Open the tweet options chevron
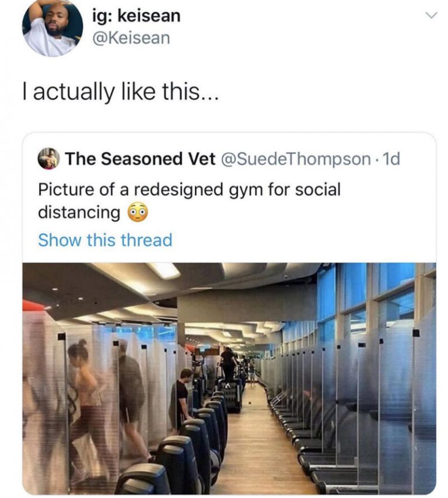Screen dimensions: 448x498 tap(430, 17)
